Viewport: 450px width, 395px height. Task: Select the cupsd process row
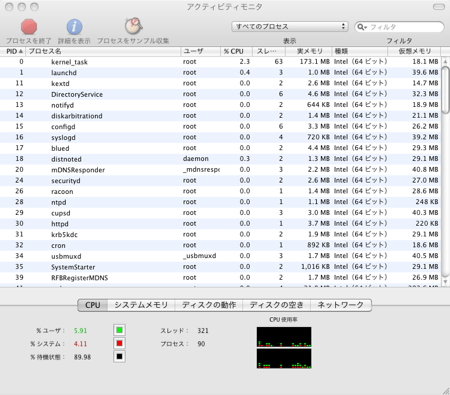(220, 213)
